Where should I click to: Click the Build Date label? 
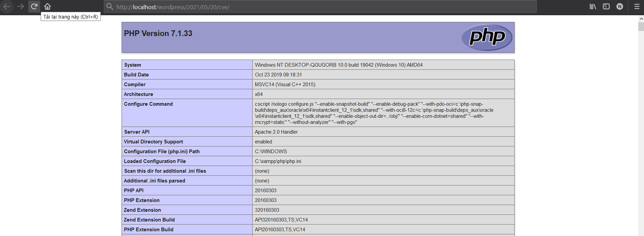[x=136, y=75]
